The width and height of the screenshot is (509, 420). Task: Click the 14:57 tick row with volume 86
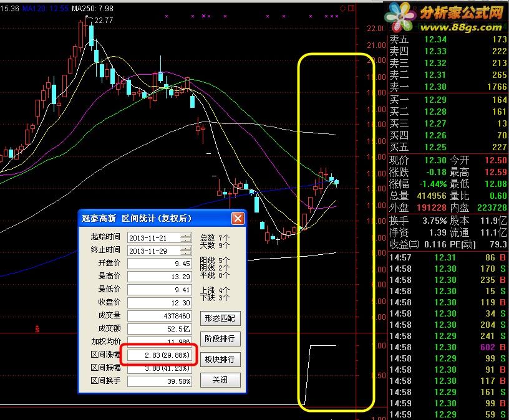[448, 257]
